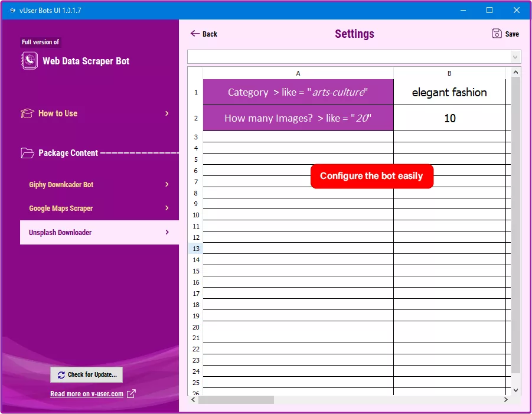Click the Web Data Scraper Bot title
The width and height of the screenshot is (532, 414).
point(86,61)
